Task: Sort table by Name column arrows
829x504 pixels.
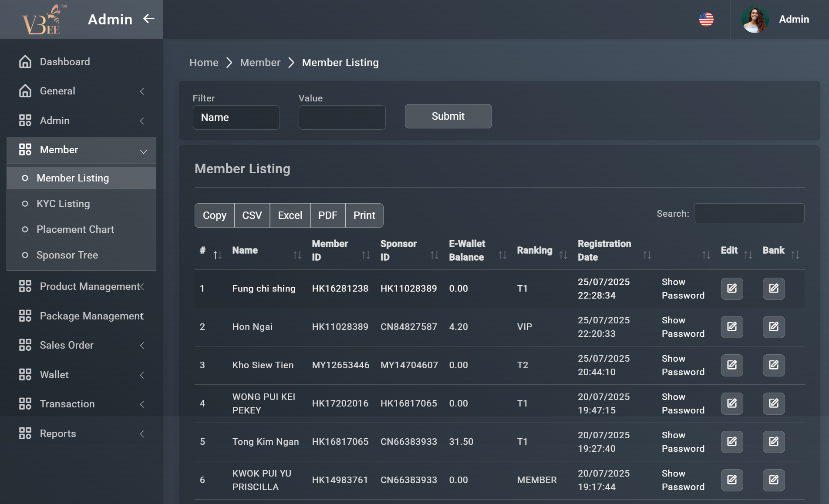Action: pos(297,255)
